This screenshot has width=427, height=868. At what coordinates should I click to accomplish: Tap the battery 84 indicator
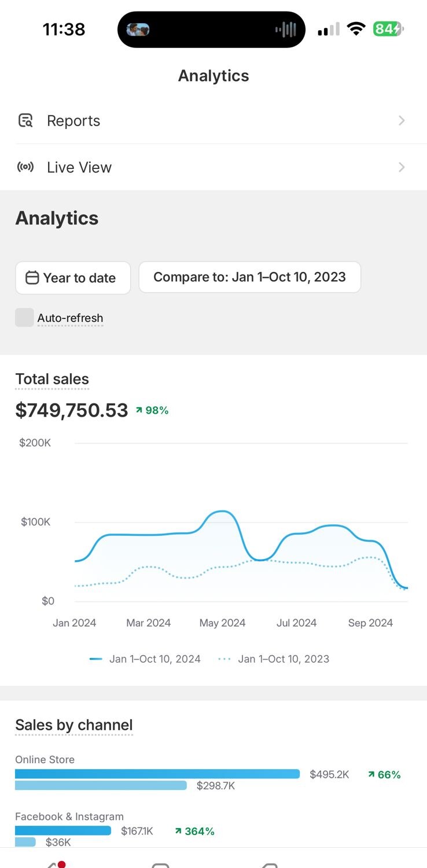tap(388, 29)
